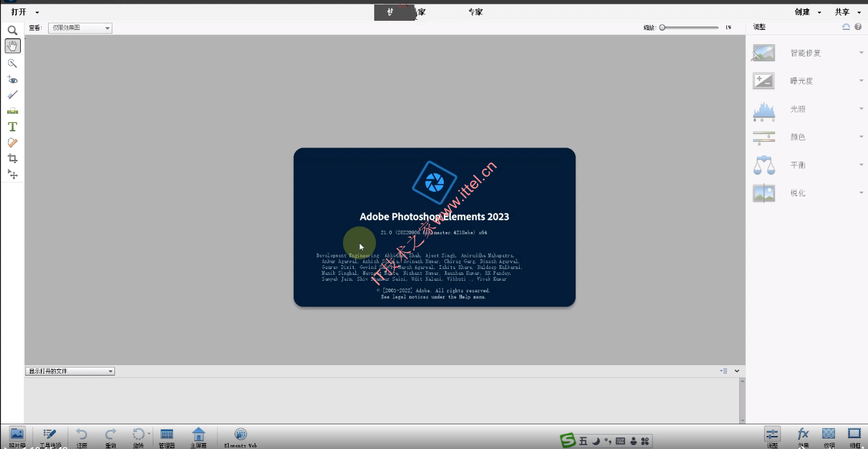This screenshot has width=868, height=449.
Task: Toggle IME Wubi (五) mode indicator
Action: pos(583,441)
